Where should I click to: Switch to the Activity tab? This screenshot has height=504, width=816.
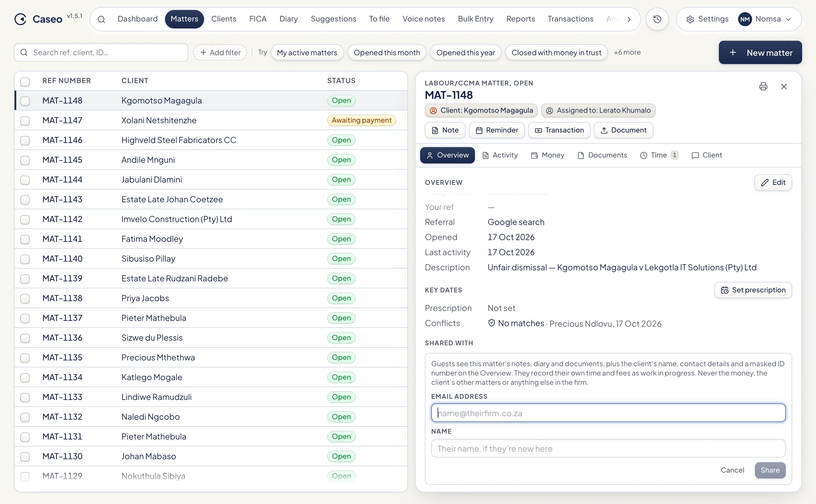click(500, 155)
